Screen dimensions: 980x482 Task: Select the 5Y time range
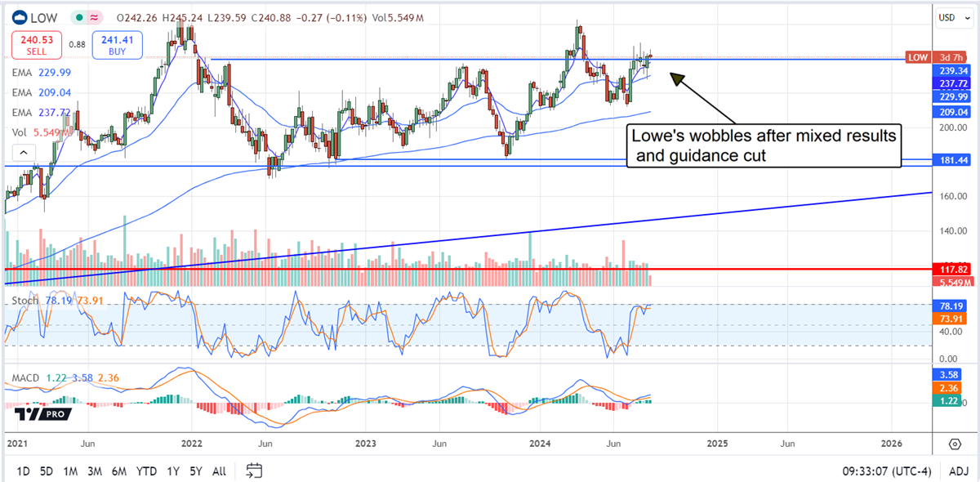(196, 471)
